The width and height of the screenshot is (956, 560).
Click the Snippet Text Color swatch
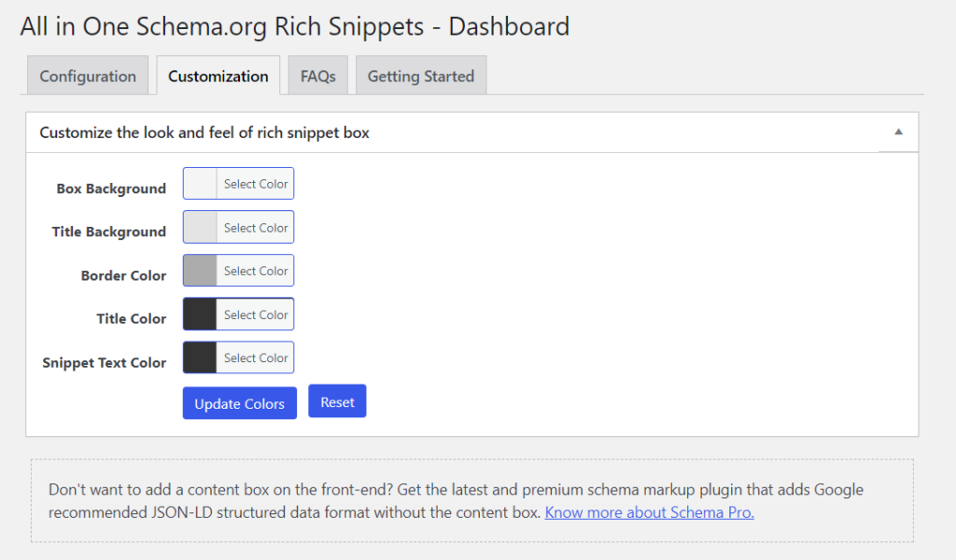coord(200,357)
